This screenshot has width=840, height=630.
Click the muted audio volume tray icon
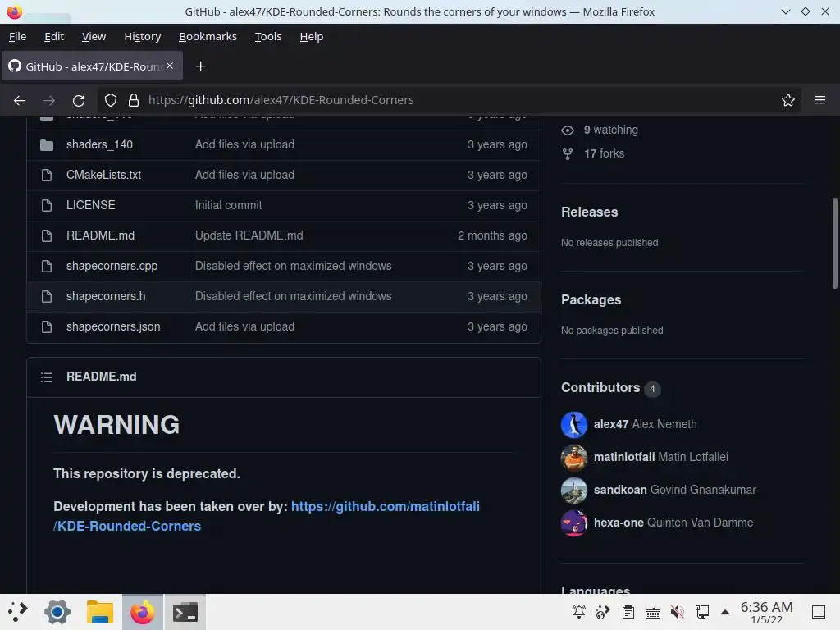(x=678, y=612)
